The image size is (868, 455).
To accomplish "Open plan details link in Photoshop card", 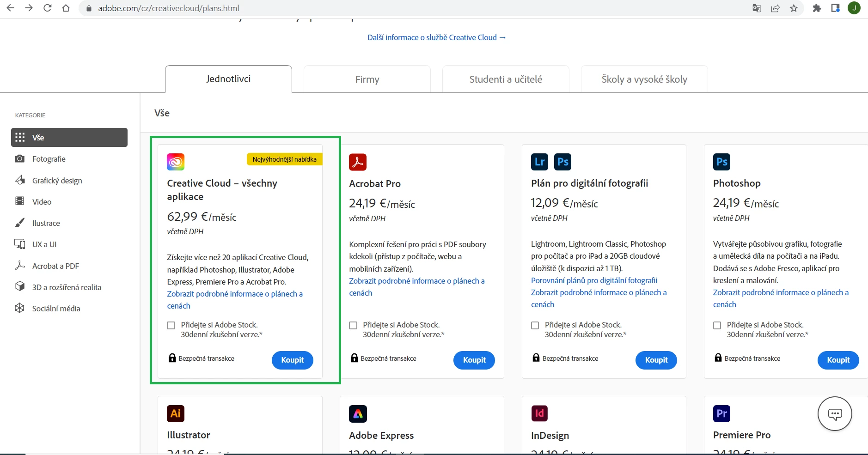I will tap(781, 298).
